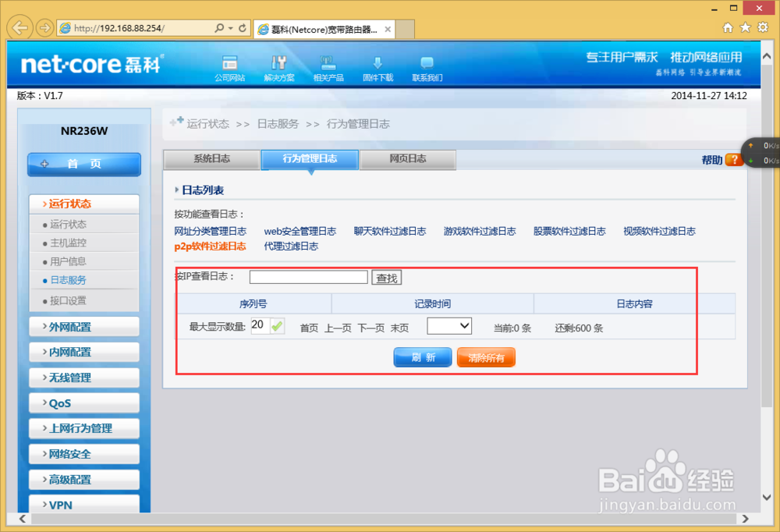This screenshot has width=780, height=532.
Task: Click the blue 刷新 button
Action: click(x=422, y=356)
